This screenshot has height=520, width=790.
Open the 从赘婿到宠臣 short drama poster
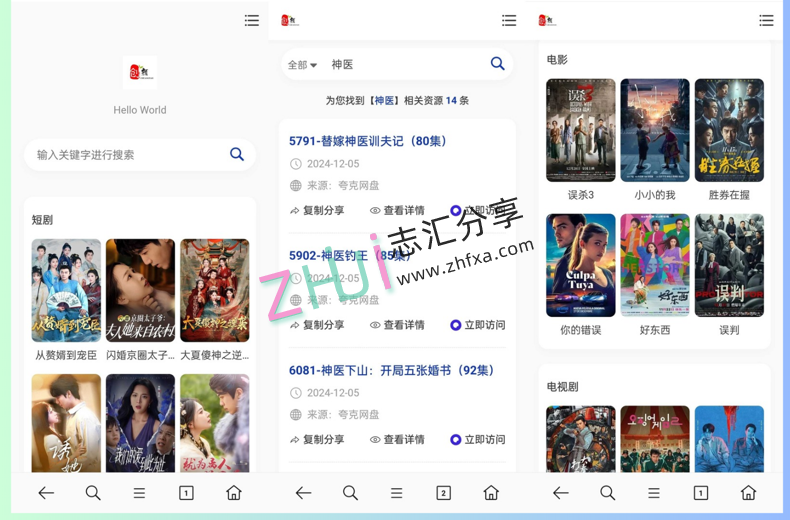(x=66, y=290)
